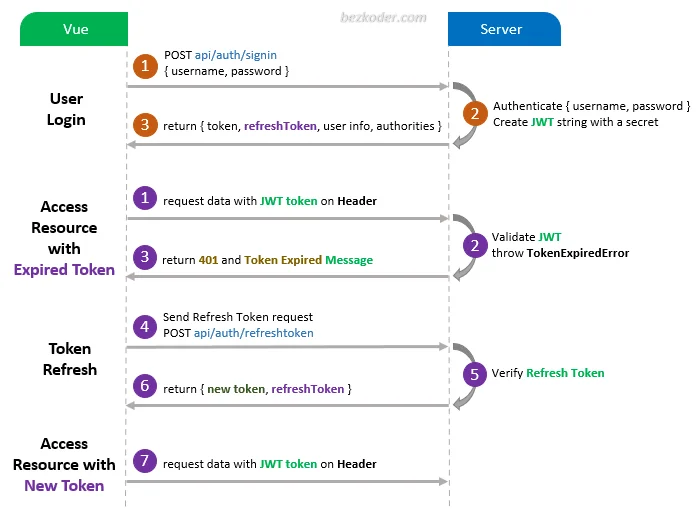700x510 pixels.
Task: Click the User Login section label
Action: tap(67, 109)
